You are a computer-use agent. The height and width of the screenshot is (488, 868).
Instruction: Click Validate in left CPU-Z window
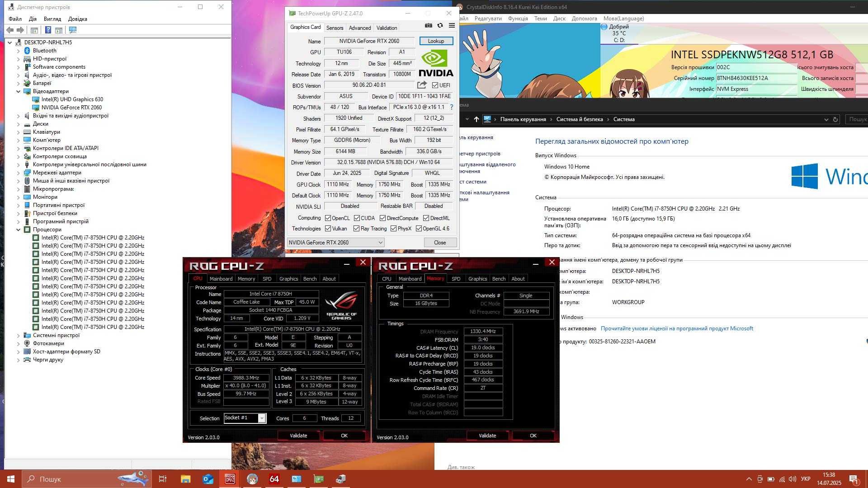coord(298,436)
